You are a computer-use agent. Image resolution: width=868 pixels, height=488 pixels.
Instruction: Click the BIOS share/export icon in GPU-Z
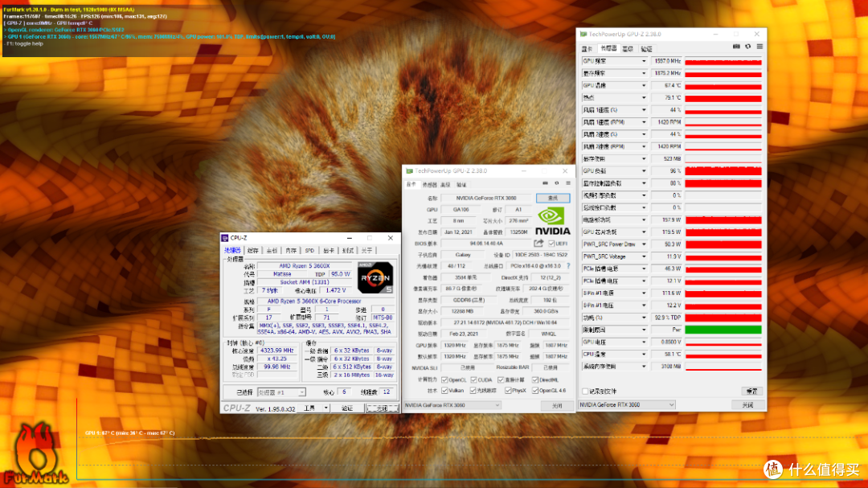[538, 243]
